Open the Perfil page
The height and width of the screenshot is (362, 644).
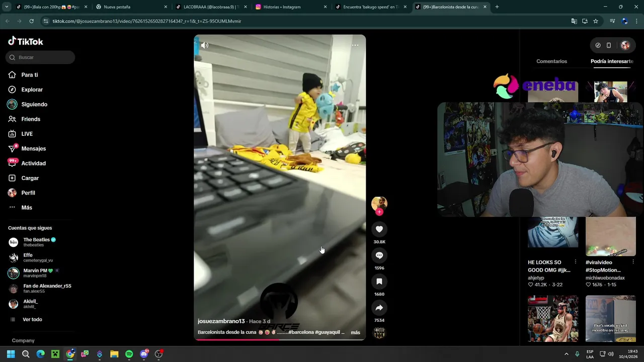[x=21, y=193]
